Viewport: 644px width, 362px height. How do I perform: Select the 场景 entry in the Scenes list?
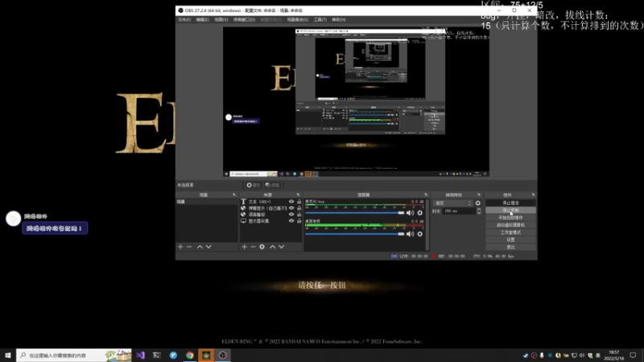pos(207,202)
